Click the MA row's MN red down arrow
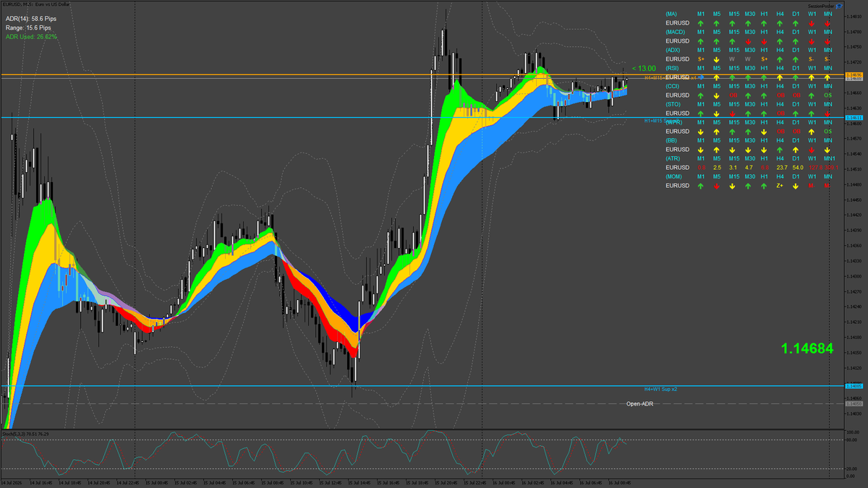 click(x=827, y=23)
